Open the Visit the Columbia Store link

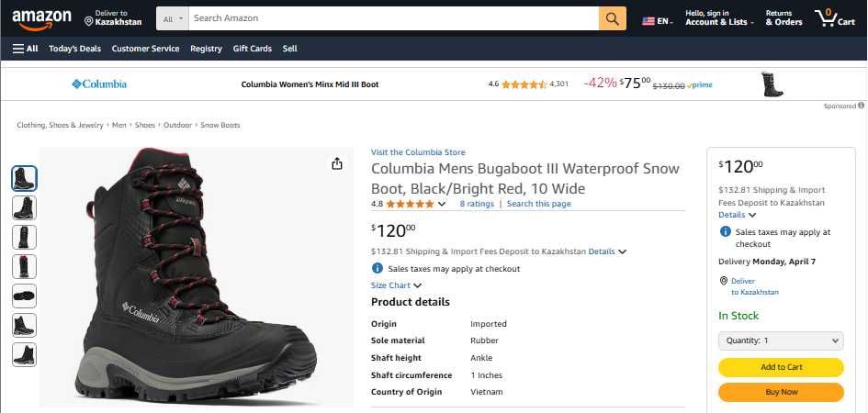point(418,152)
